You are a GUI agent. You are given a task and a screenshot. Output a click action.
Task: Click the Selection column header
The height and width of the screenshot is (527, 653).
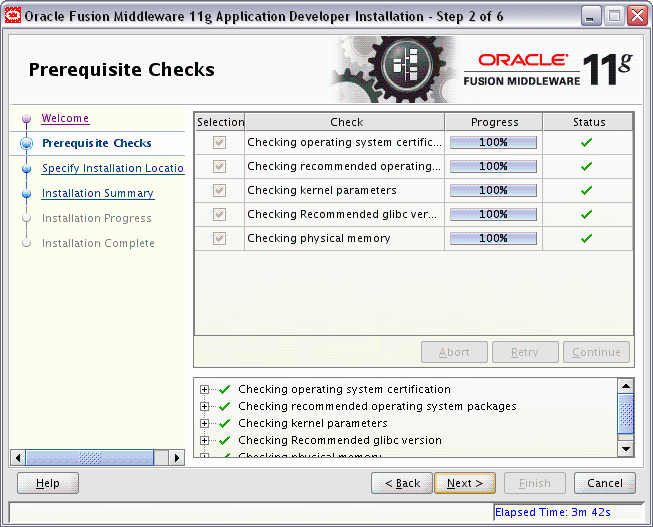[220, 122]
